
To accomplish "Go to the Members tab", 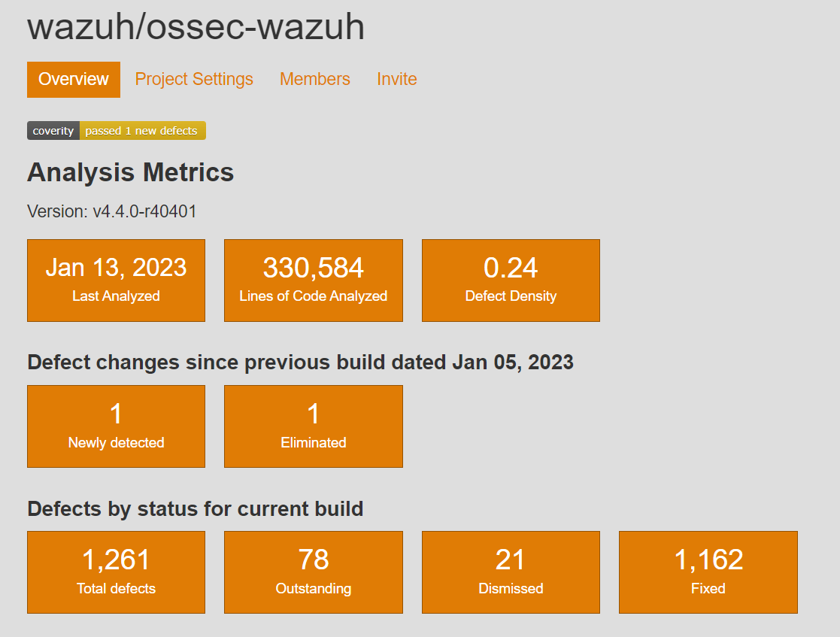I will (314, 79).
